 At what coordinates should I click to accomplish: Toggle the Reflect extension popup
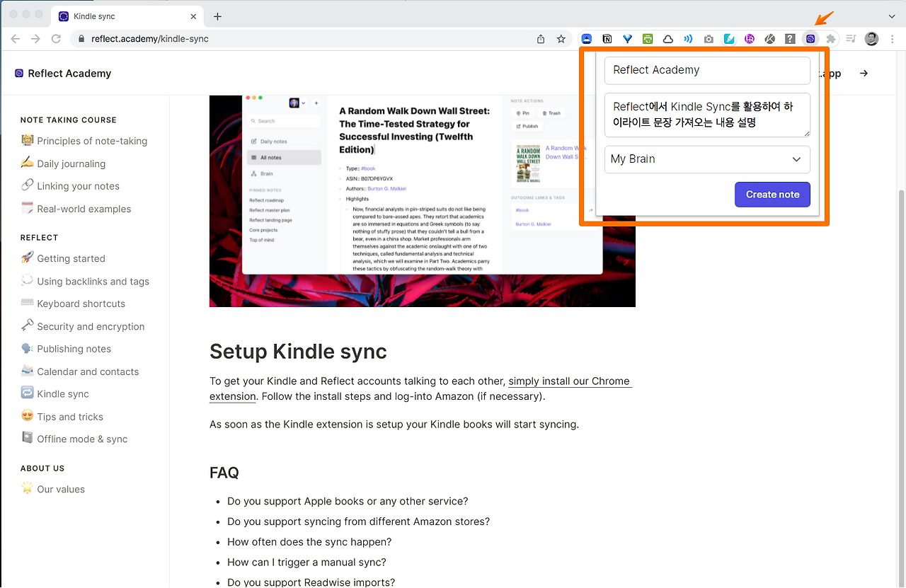pos(810,39)
